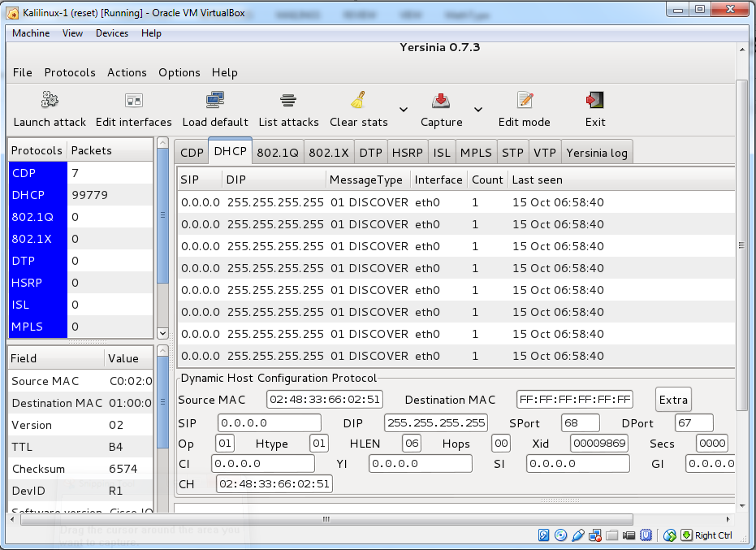Click the VirtualBox shared folders status icon

pos(611,535)
